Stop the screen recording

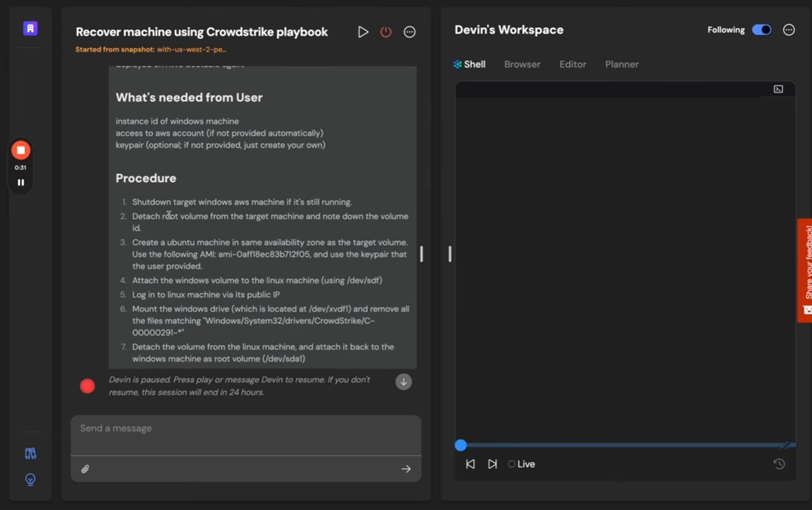21,150
